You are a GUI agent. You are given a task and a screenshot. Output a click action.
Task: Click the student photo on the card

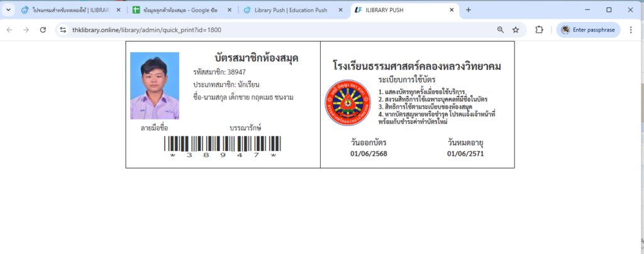(x=154, y=86)
